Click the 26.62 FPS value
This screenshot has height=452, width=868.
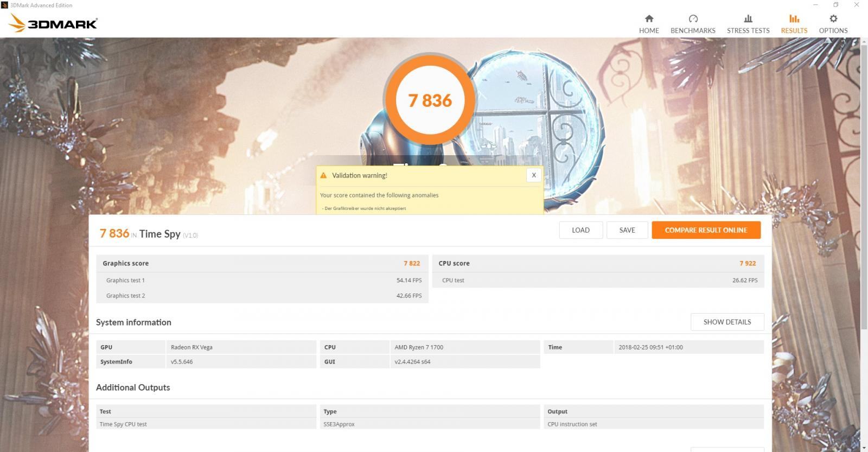pos(745,281)
